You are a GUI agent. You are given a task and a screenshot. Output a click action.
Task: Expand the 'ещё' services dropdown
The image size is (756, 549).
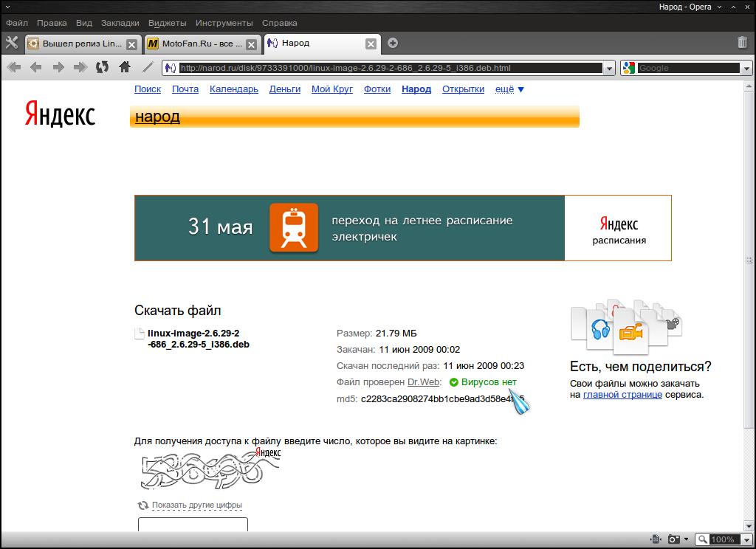[x=509, y=89]
